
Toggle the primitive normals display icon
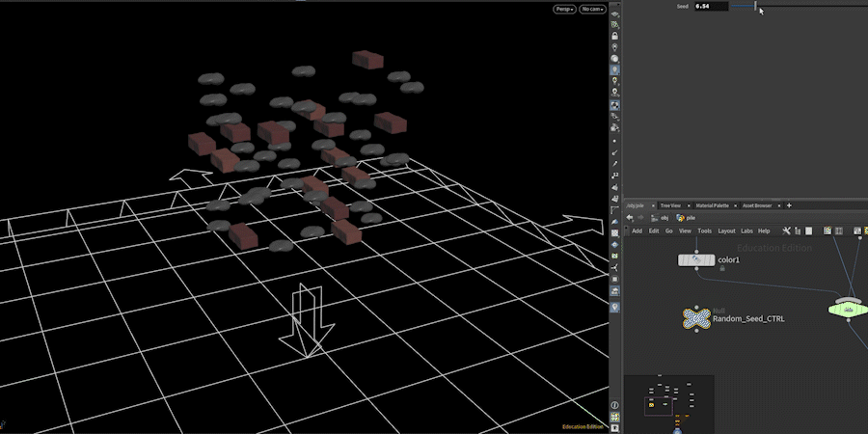point(615,187)
